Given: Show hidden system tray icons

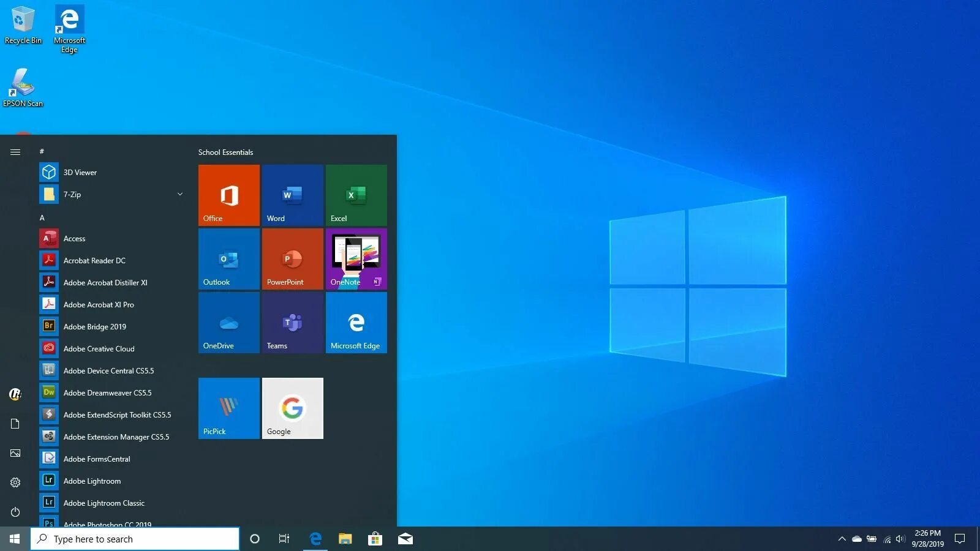Looking at the screenshot, I should point(842,539).
